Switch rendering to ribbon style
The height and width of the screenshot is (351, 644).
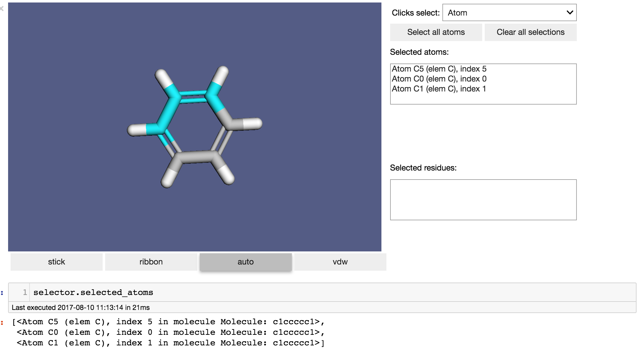point(151,262)
